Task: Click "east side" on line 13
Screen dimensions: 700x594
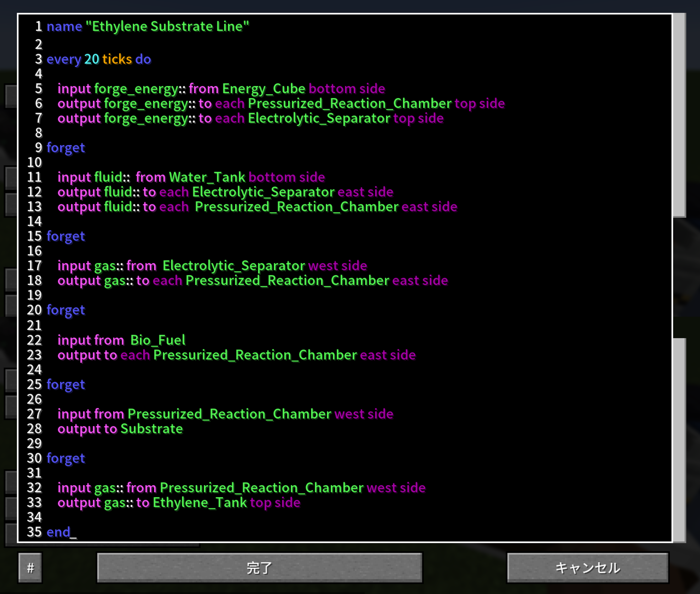Action: (429, 207)
